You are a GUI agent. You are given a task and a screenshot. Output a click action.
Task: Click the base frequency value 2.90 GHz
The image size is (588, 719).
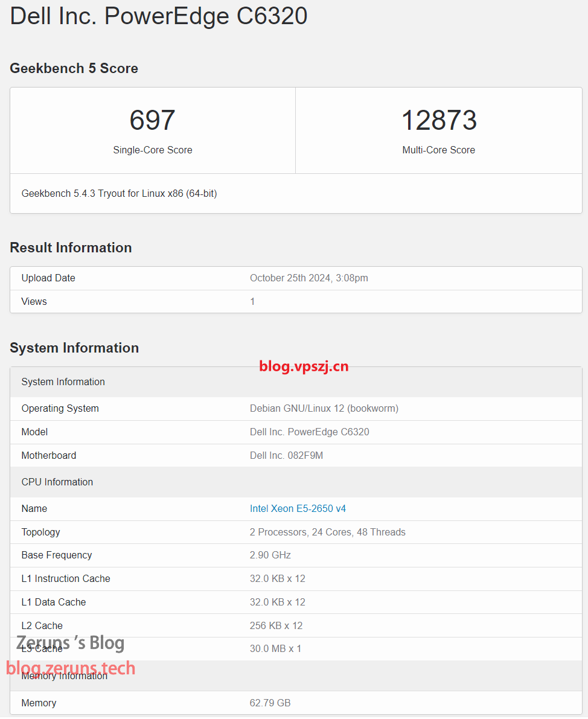(x=270, y=555)
